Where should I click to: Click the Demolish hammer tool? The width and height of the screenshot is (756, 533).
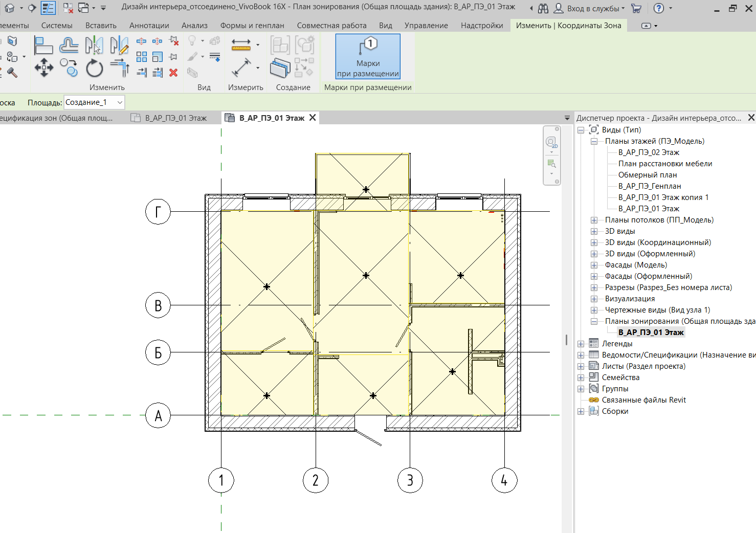coord(11,72)
